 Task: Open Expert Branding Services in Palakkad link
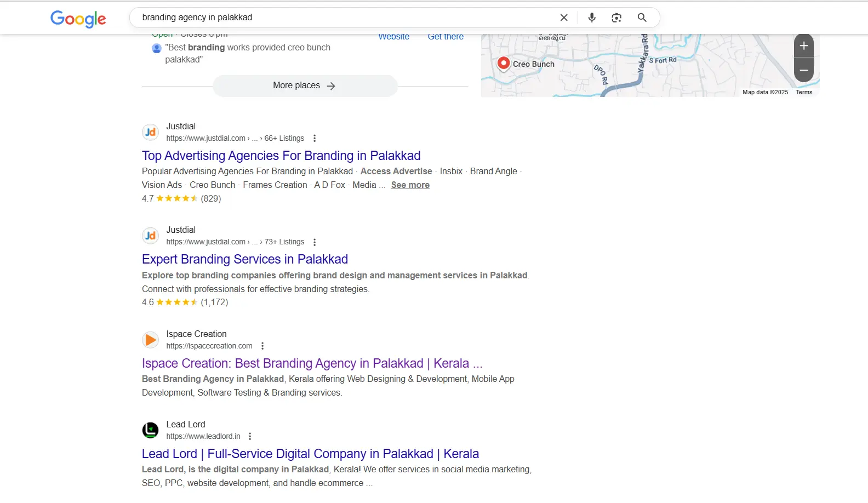(245, 259)
